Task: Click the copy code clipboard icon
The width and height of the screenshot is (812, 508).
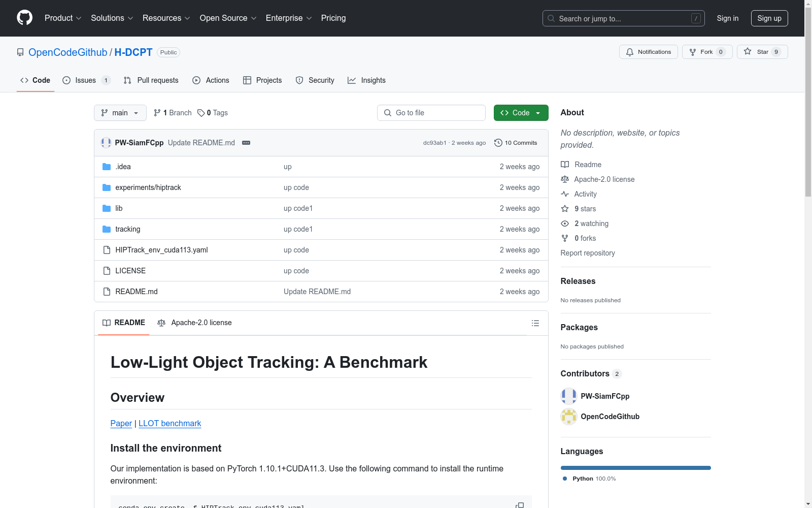Action: coord(520,505)
